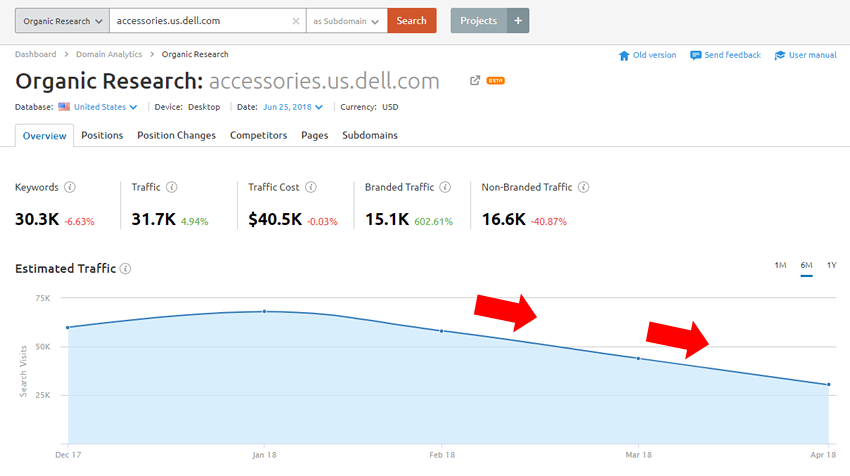Clear the search field with X icon
The height and width of the screenshot is (476, 850).
pyautogui.click(x=295, y=20)
